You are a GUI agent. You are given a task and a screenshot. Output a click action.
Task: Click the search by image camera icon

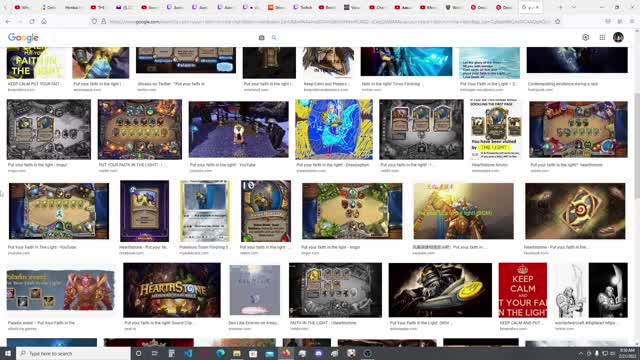click(x=261, y=38)
